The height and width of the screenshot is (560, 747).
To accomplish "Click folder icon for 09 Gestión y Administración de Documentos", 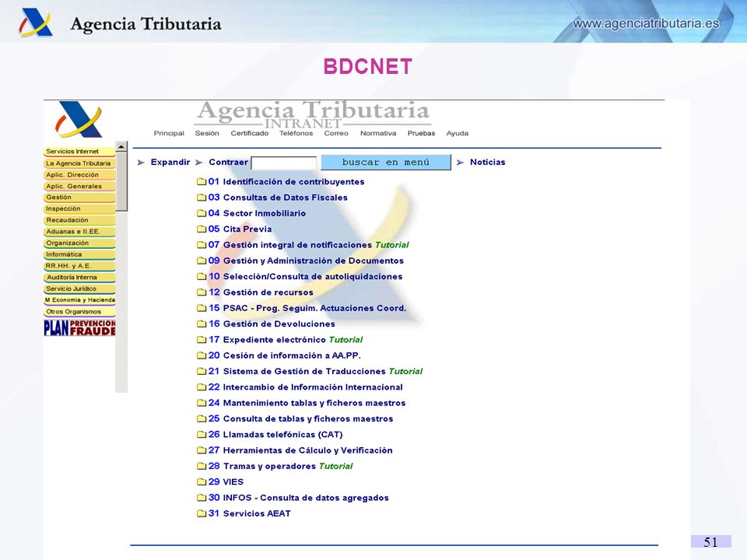I will tap(202, 261).
